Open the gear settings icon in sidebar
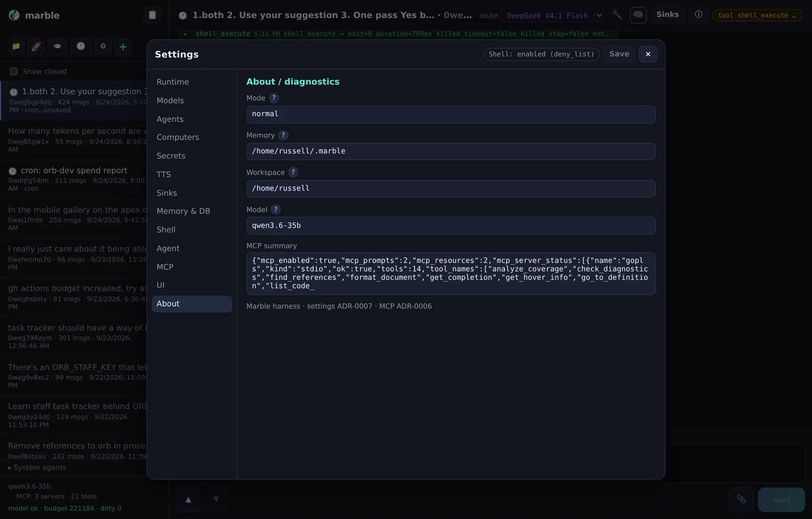This screenshot has height=519, width=812. (x=103, y=46)
